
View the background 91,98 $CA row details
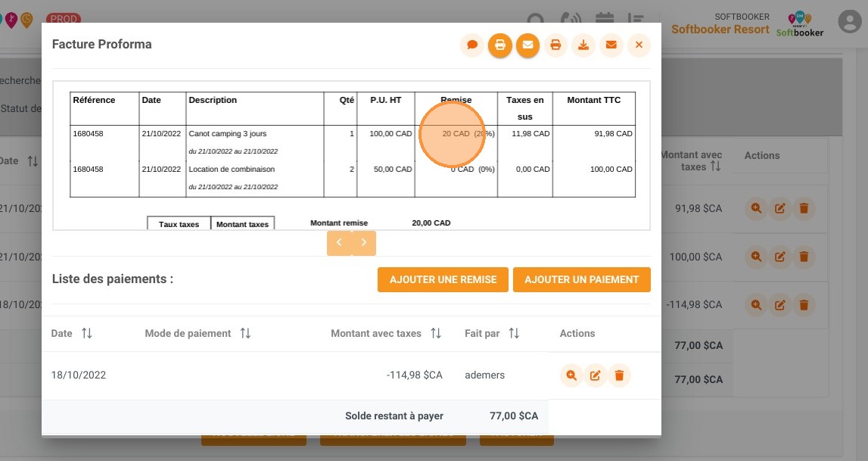756,209
